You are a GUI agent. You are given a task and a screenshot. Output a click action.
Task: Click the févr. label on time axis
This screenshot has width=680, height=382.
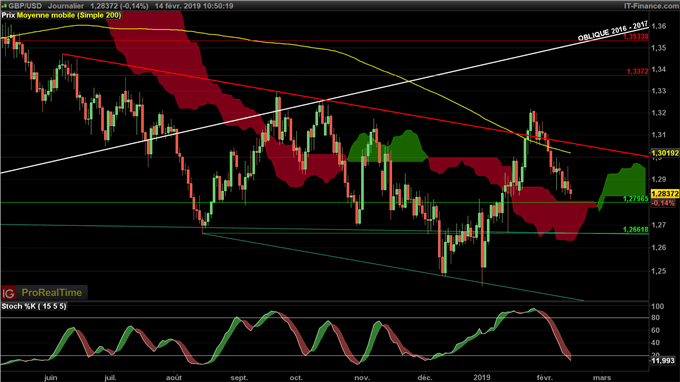click(x=545, y=378)
